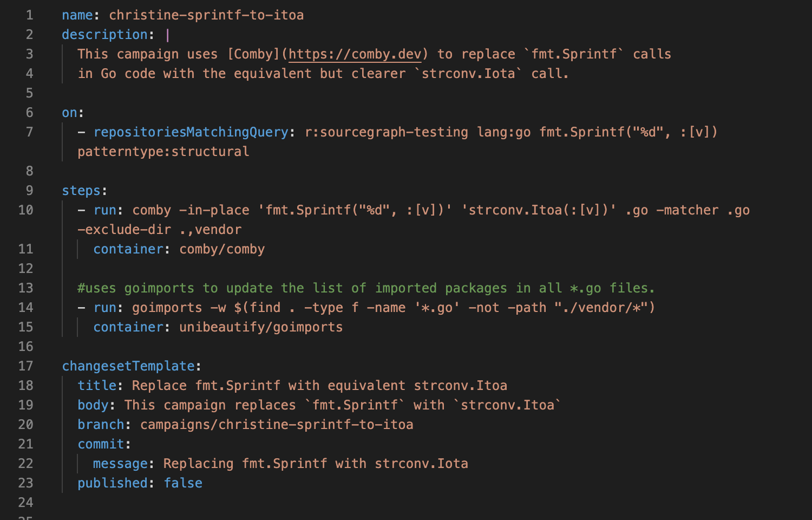
Task: Click the 'title' key
Action: [x=97, y=386]
